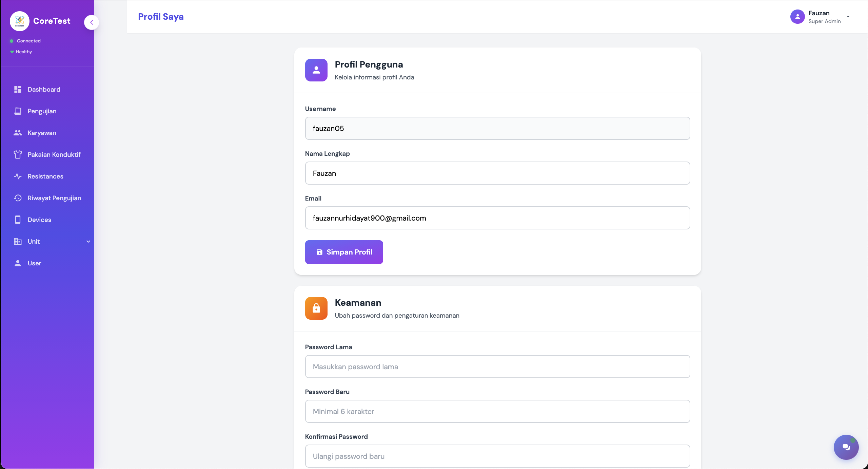This screenshot has height=469, width=868.
Task: Open Karyawan via the people icon
Action: [18, 133]
